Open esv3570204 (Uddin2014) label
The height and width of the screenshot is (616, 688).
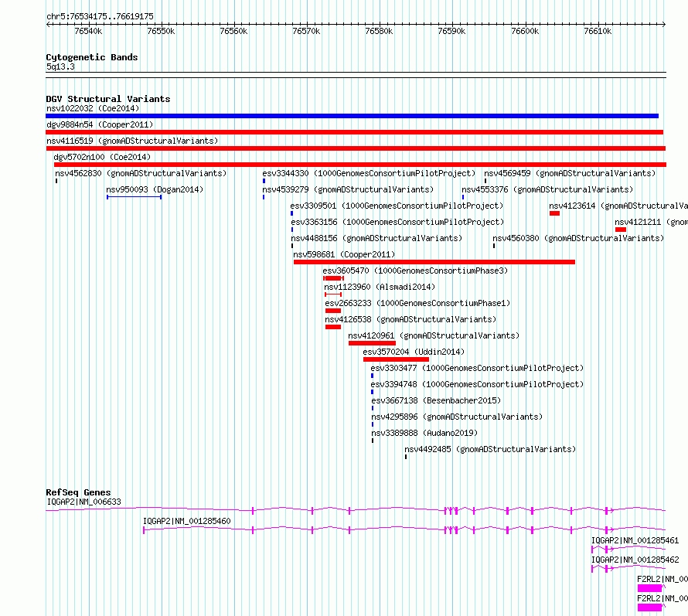pyautogui.click(x=414, y=352)
